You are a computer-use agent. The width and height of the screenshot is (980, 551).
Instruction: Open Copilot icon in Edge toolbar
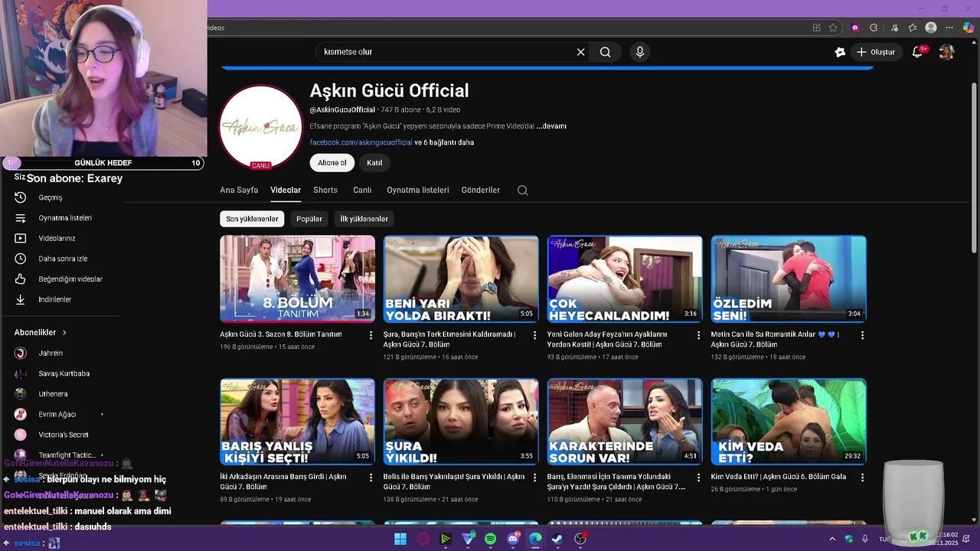click(x=969, y=28)
